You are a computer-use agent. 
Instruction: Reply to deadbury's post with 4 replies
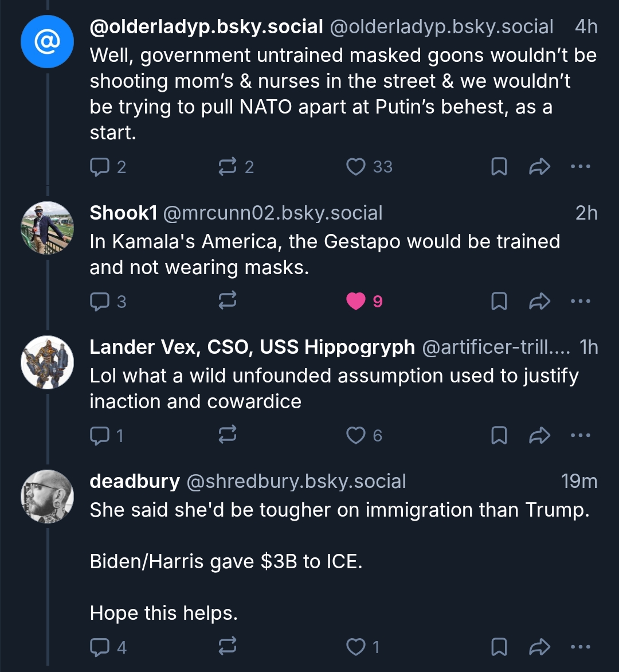pyautogui.click(x=100, y=647)
